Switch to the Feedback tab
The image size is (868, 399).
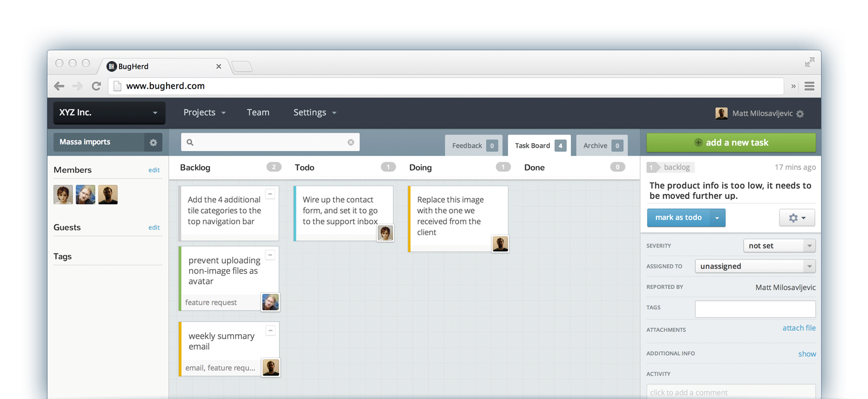(473, 146)
